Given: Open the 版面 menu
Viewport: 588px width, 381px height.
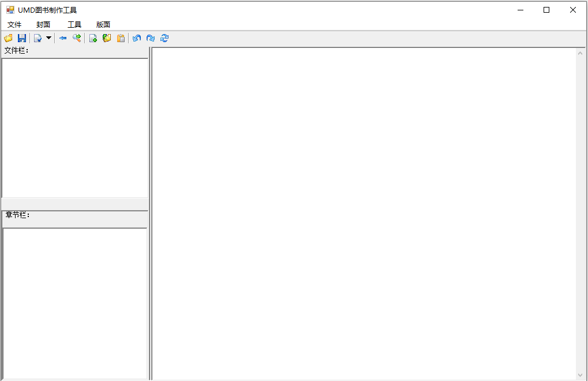Looking at the screenshot, I should [103, 24].
